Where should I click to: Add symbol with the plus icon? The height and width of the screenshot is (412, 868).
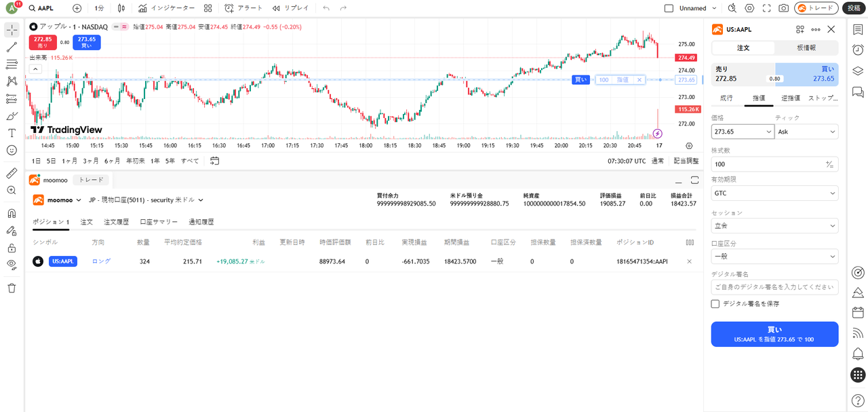pyautogui.click(x=77, y=8)
